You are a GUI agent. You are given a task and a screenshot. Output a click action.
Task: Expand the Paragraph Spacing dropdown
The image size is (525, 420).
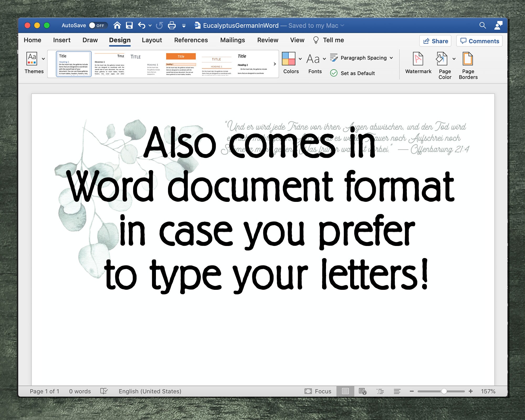[x=391, y=58]
